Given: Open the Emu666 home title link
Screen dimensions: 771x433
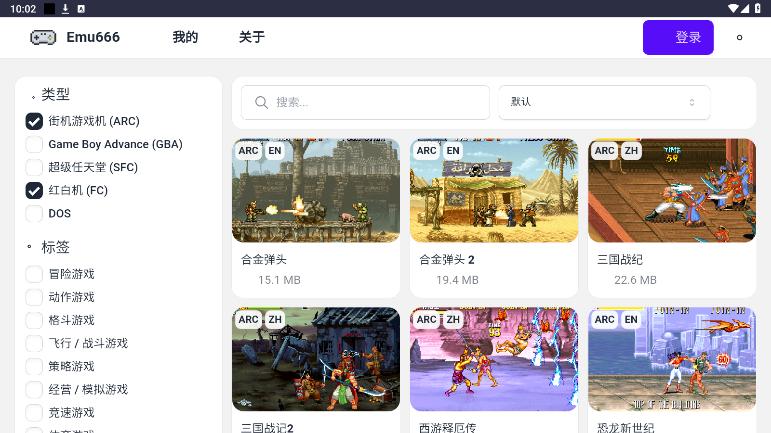Looking at the screenshot, I should click(x=93, y=37).
